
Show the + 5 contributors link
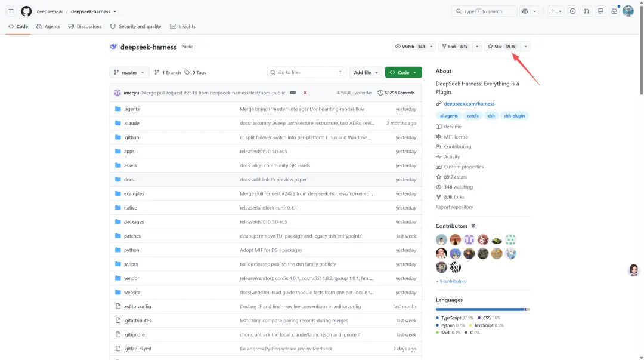click(x=451, y=281)
